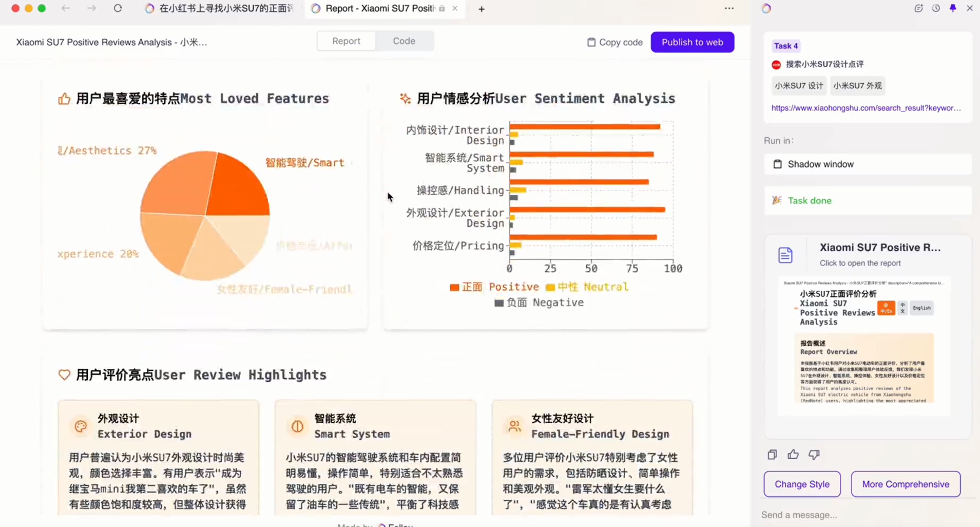
Task: Toggle the pin icon in side panel
Action: click(x=953, y=8)
